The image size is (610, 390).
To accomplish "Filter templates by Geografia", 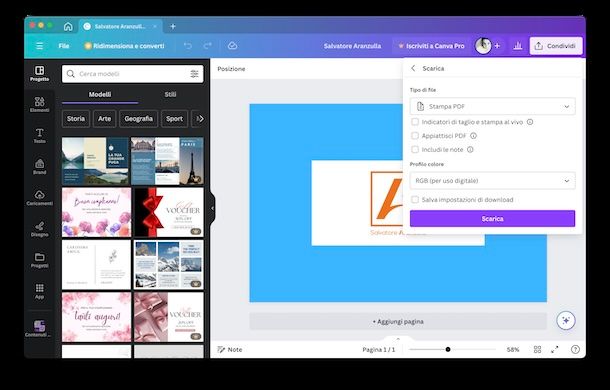I will [x=138, y=119].
